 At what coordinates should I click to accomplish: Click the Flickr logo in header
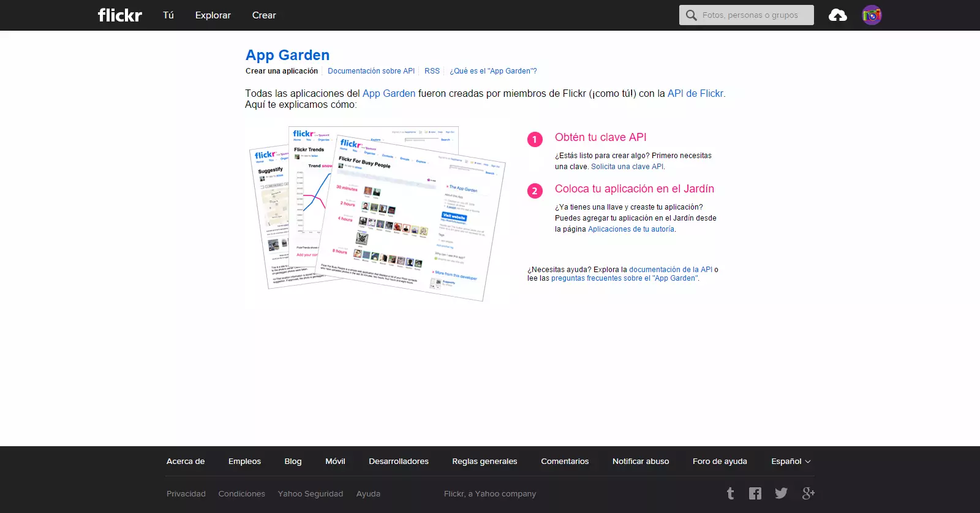(120, 15)
